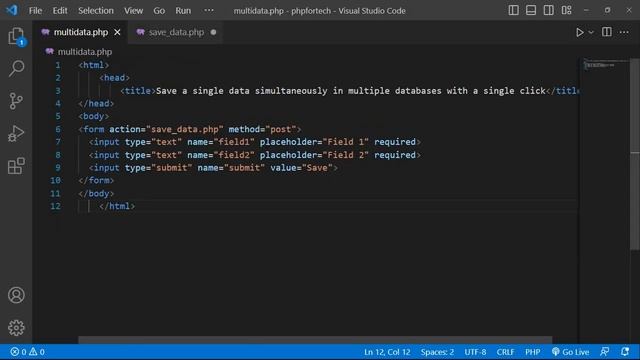Open the Accounts menu icon
Viewport: 640px width, 360px height.
pyautogui.click(x=16, y=295)
